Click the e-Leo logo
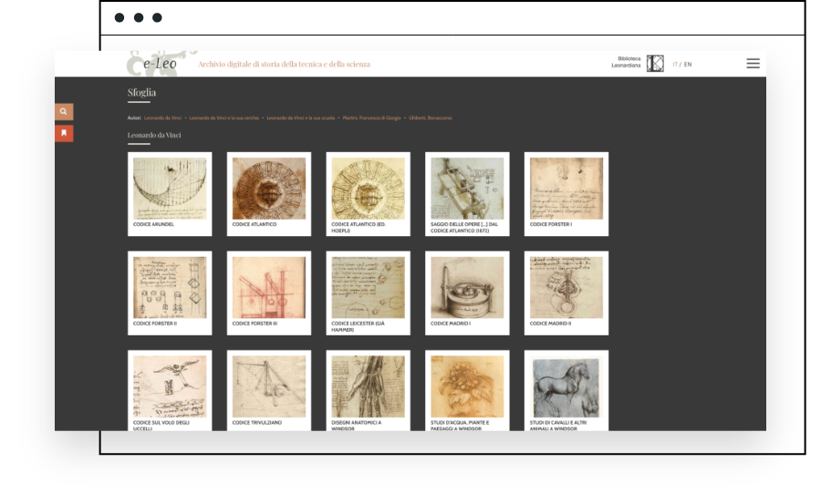821x504 pixels. point(160,64)
